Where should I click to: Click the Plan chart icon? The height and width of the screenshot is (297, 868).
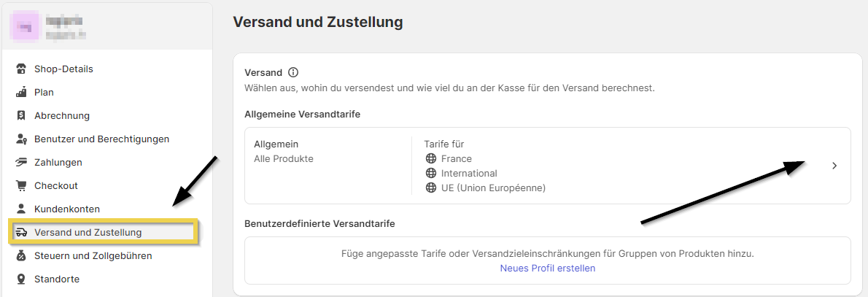[x=20, y=93]
